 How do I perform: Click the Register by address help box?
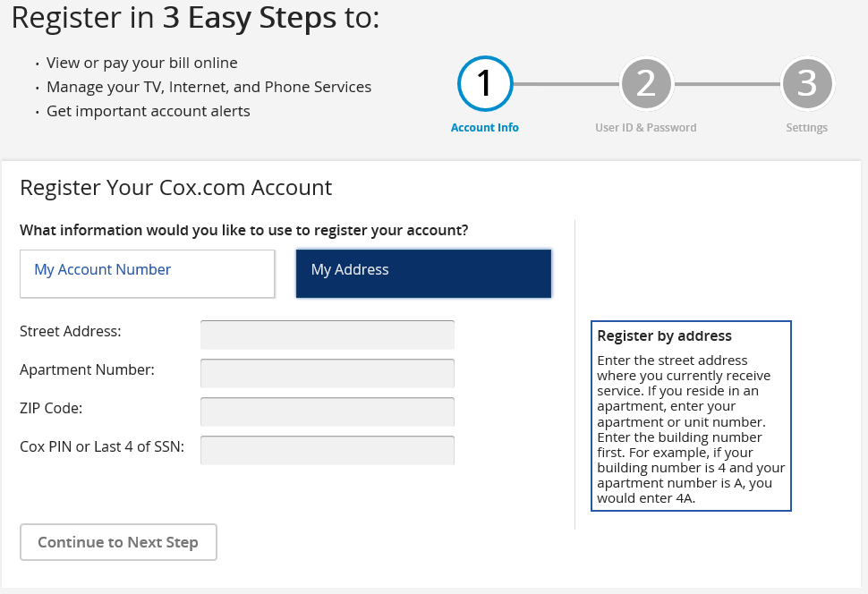point(691,416)
